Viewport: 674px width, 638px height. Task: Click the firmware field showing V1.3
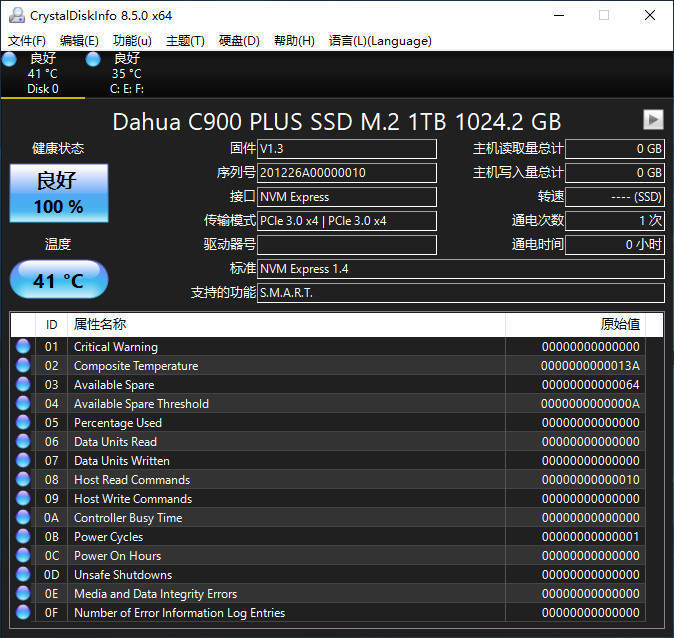coord(346,149)
